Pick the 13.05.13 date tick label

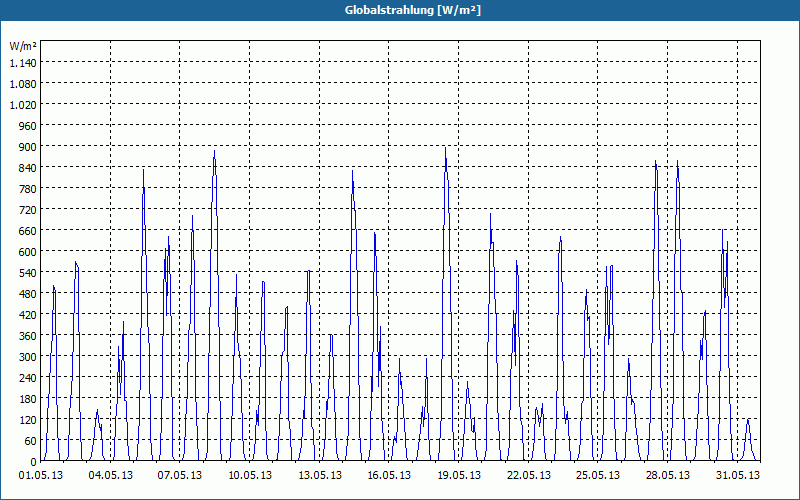pyautogui.click(x=320, y=476)
